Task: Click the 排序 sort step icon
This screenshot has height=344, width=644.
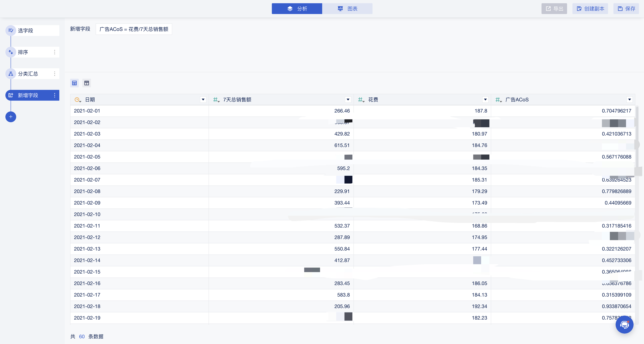Action: pos(11,52)
